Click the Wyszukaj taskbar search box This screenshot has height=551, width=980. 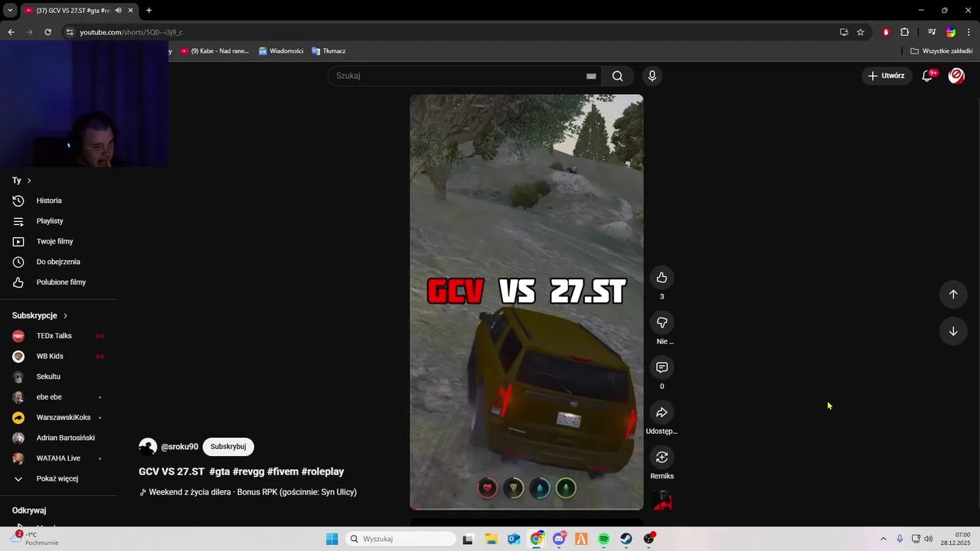tap(400, 539)
